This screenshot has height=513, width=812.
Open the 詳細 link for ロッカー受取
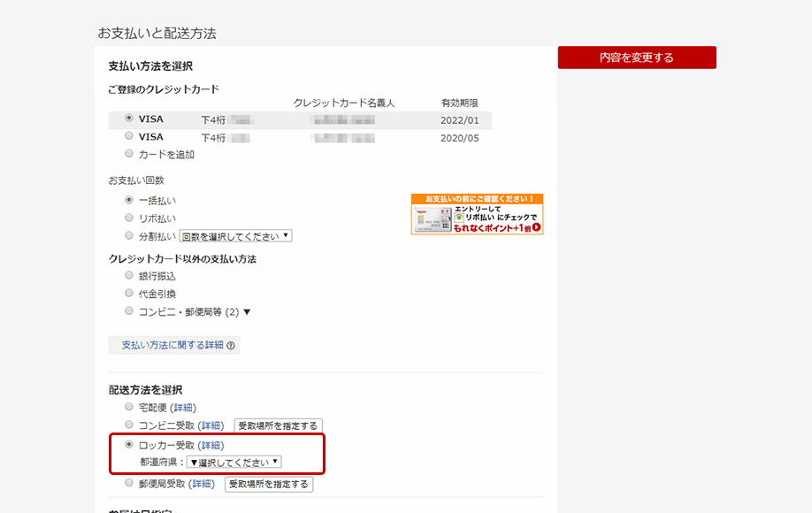pyautogui.click(x=211, y=445)
